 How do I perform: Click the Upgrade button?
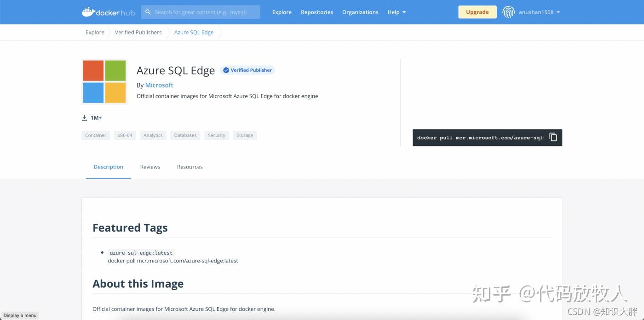tap(477, 12)
